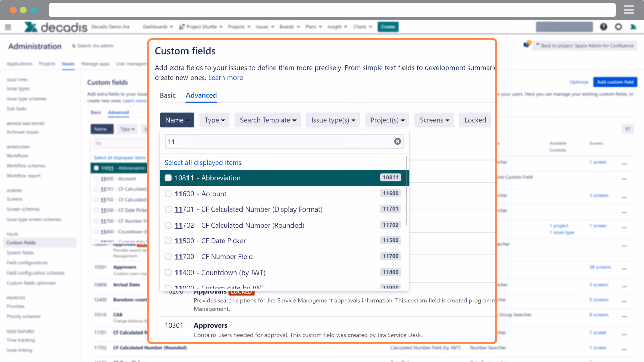The image size is (644, 362).
Task: Open Field configurations in the sidebar
Action: pos(27,263)
